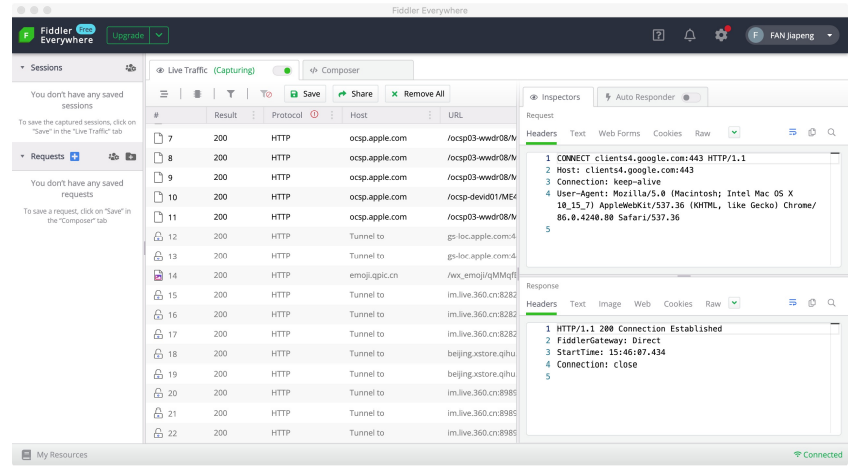This screenshot has width=859, height=475.
Task: Collapse the Sessions section
Action: coord(22,68)
